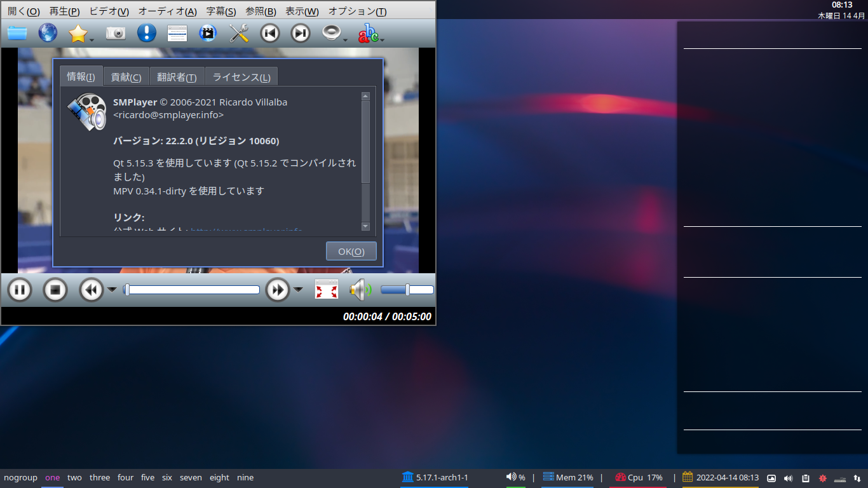The width and height of the screenshot is (868, 488).
Task: Switch to workspace four
Action: click(126, 478)
